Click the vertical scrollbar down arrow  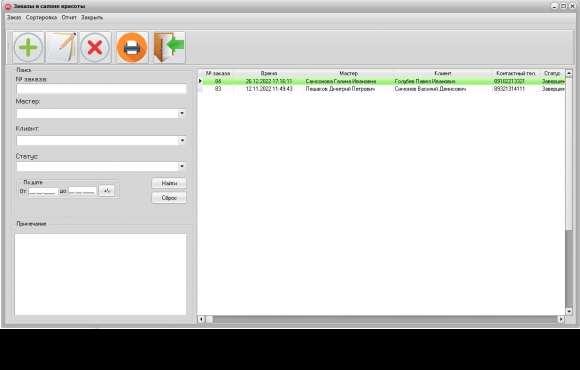(569, 312)
